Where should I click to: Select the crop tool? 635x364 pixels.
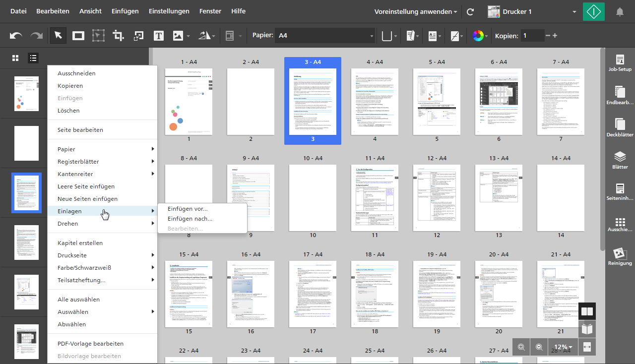(118, 36)
